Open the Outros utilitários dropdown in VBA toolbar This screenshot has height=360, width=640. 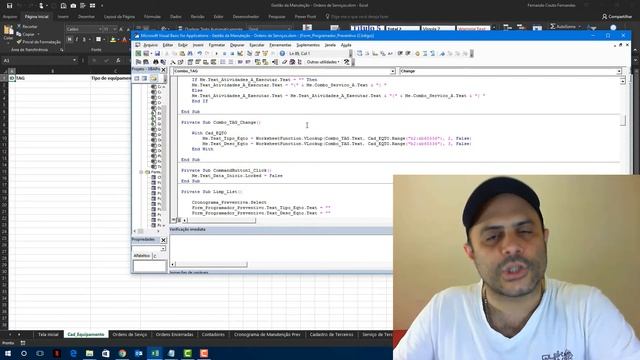tap(323, 62)
